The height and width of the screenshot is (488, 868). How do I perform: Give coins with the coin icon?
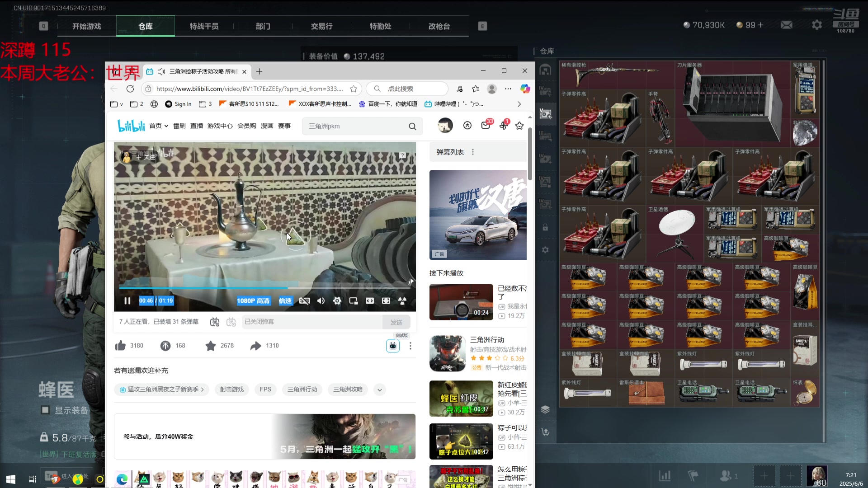pyautogui.click(x=165, y=346)
